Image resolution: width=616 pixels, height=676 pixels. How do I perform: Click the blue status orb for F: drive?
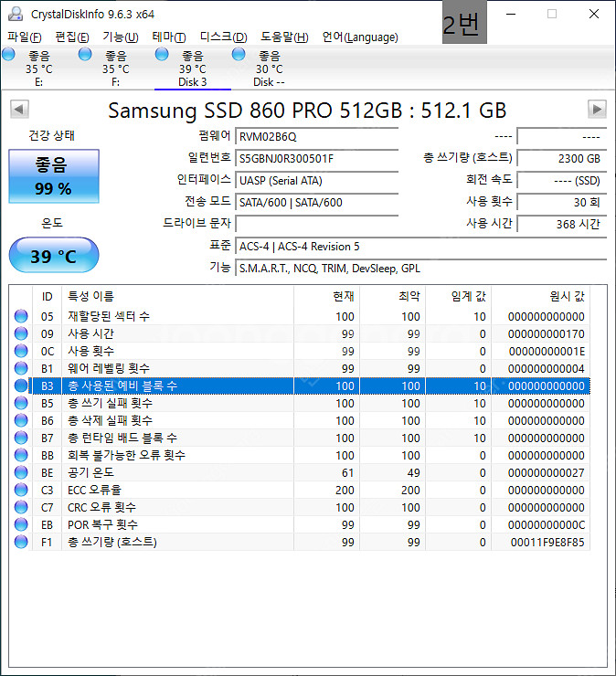click(x=85, y=54)
